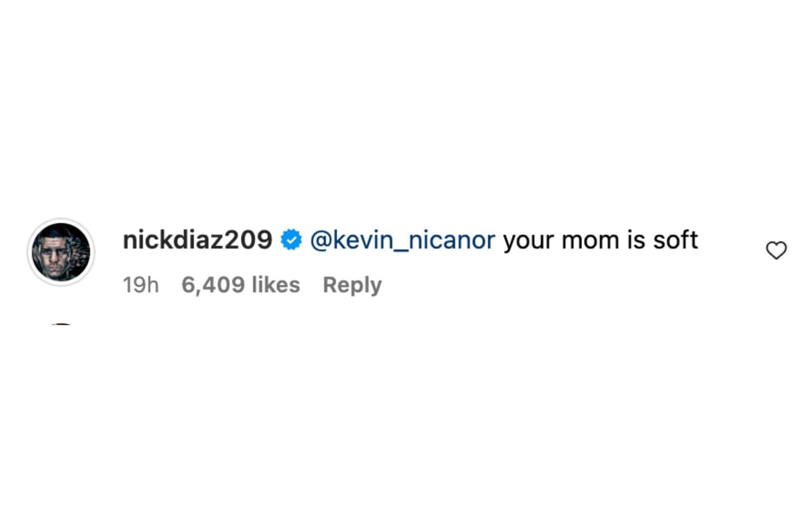Click the blue verified badge next to nickdiaz209
The width and height of the screenshot is (812, 508).
click(291, 239)
